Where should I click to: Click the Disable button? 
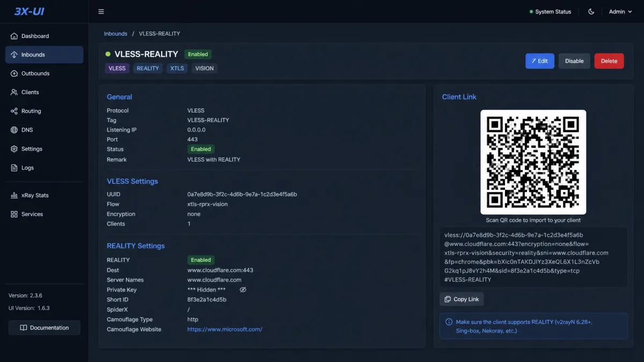pos(574,61)
